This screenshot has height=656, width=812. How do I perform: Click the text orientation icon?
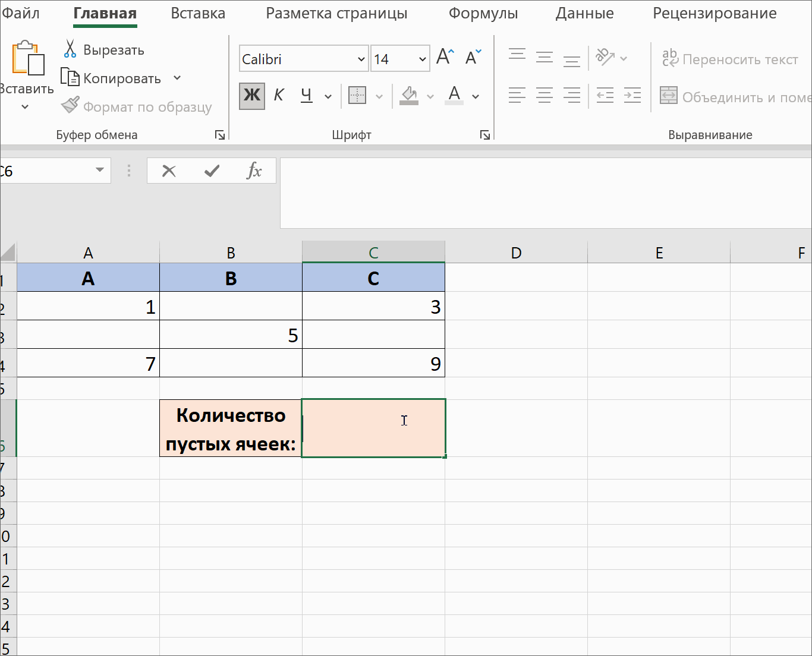click(x=605, y=57)
